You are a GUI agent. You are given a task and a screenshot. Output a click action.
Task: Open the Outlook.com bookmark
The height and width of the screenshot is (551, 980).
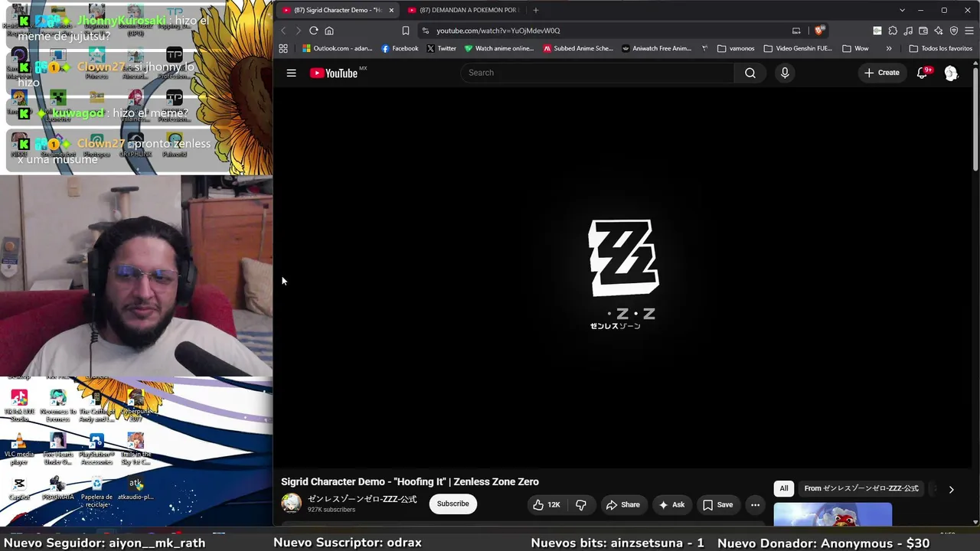click(338, 48)
